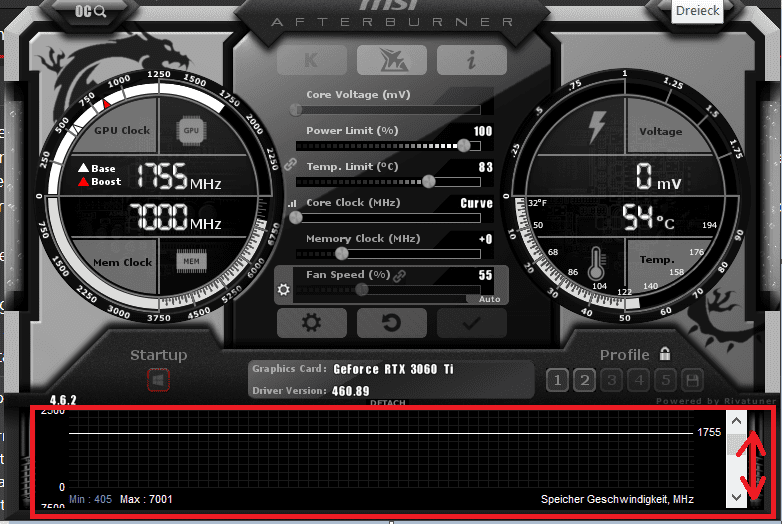782x524 pixels.
Task: Click the 1755 graph line value
Action: point(709,432)
